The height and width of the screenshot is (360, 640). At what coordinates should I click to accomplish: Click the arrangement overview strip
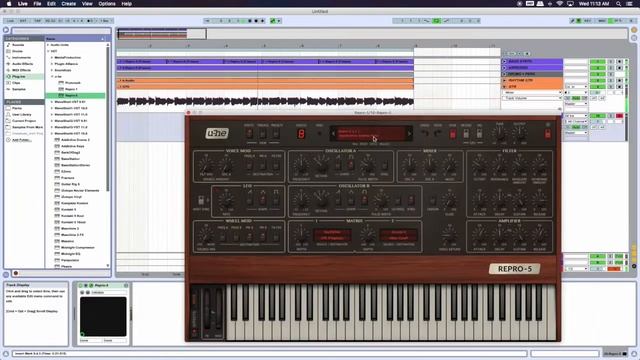(372, 33)
